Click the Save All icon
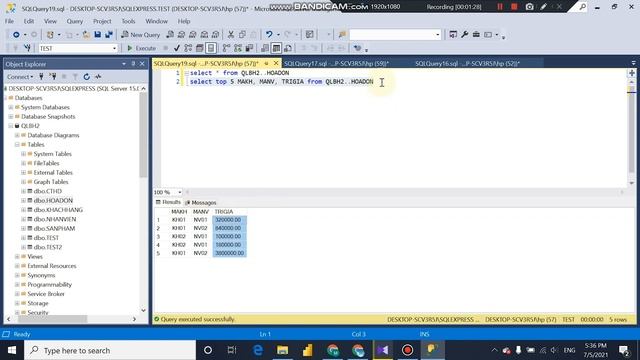This screenshot has height=360, width=640. click(x=109, y=35)
